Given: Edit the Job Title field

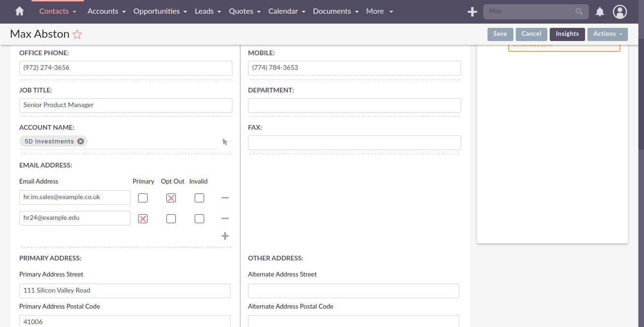Looking at the screenshot, I should 126,105.
